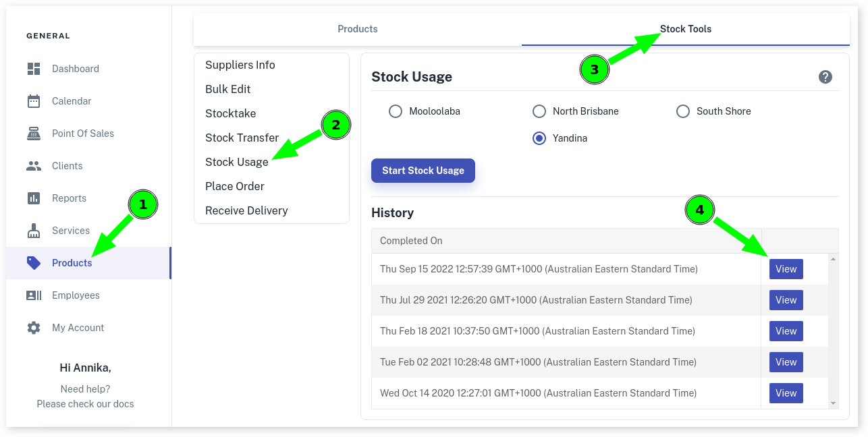This screenshot has width=868, height=437.
Task: Choose North Brisbane as the location
Action: pos(539,111)
